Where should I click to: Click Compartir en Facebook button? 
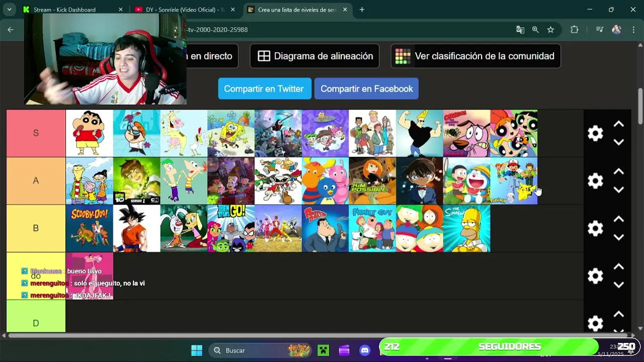click(366, 89)
